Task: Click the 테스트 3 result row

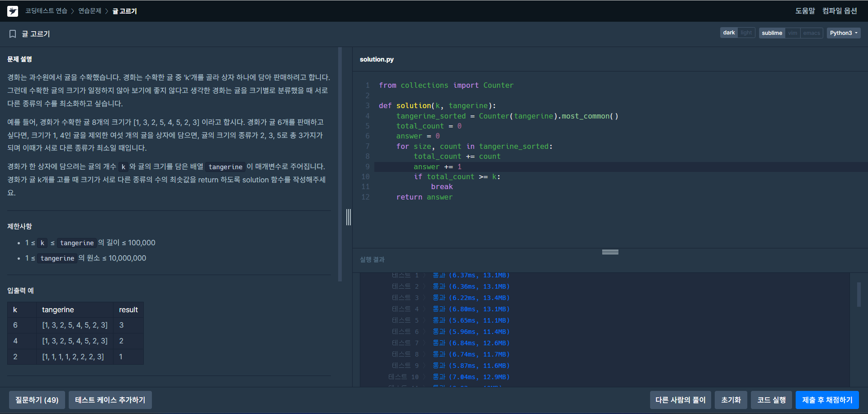Action: (450, 298)
